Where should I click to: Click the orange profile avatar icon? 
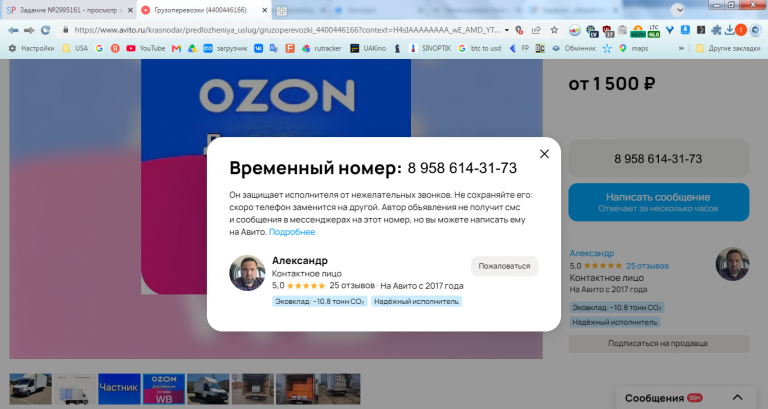point(741,30)
